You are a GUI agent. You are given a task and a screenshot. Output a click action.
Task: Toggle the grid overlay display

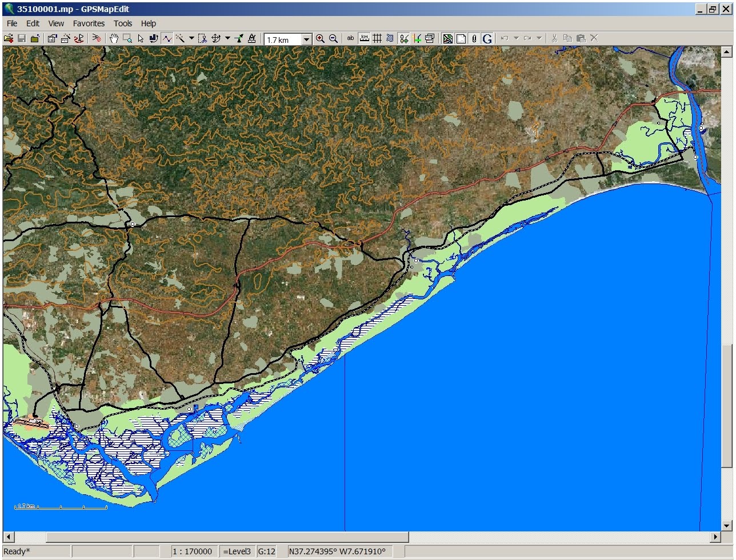pyautogui.click(x=377, y=39)
